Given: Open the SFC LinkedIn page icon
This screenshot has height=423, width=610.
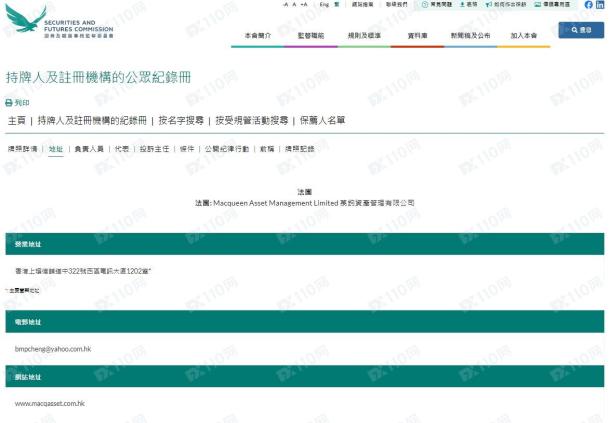Looking at the screenshot, I should point(601,5).
